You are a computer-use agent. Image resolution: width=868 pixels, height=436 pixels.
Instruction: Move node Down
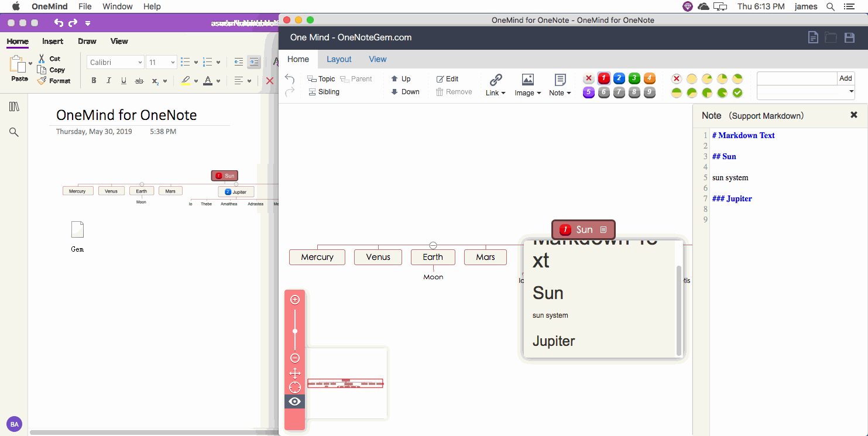click(x=405, y=92)
